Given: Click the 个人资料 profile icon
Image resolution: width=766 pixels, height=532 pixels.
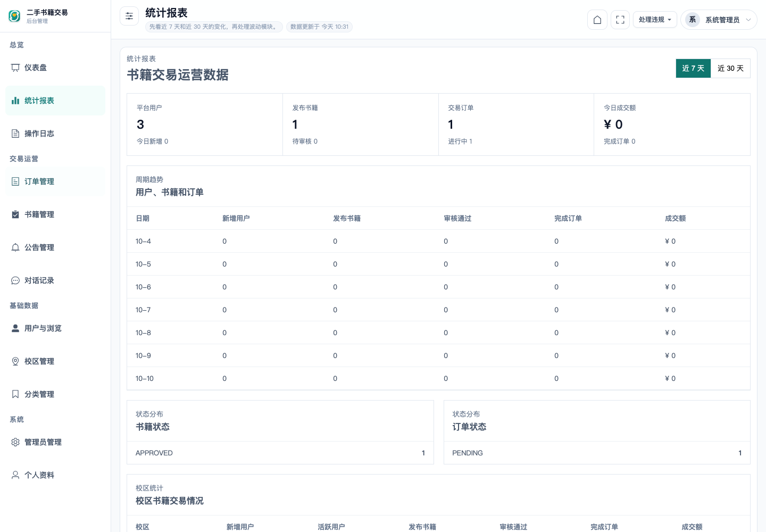Looking at the screenshot, I should (x=15, y=475).
